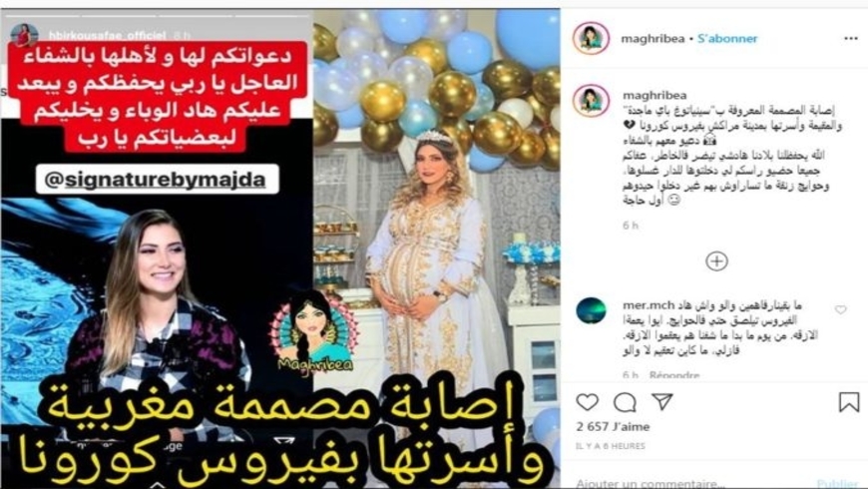Viewport: 868px width, 489px height.
Task: Load more comments with the plus circle
Action: click(x=716, y=261)
